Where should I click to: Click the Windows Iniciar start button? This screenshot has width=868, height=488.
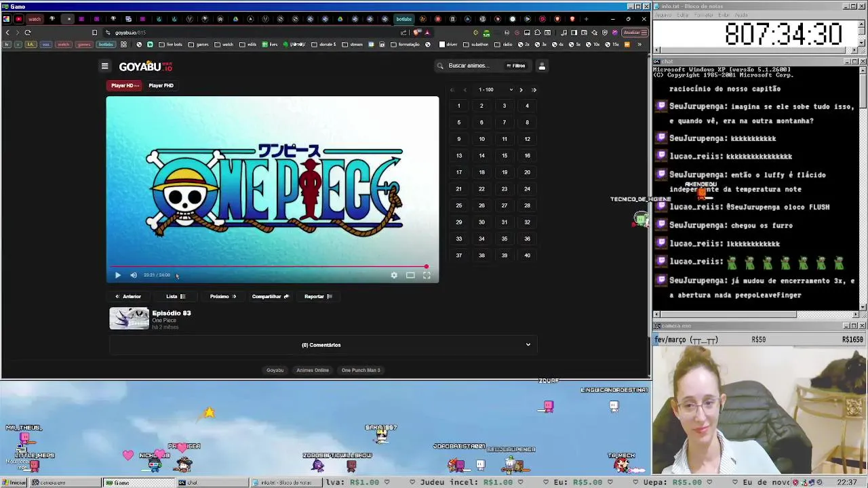[15, 483]
